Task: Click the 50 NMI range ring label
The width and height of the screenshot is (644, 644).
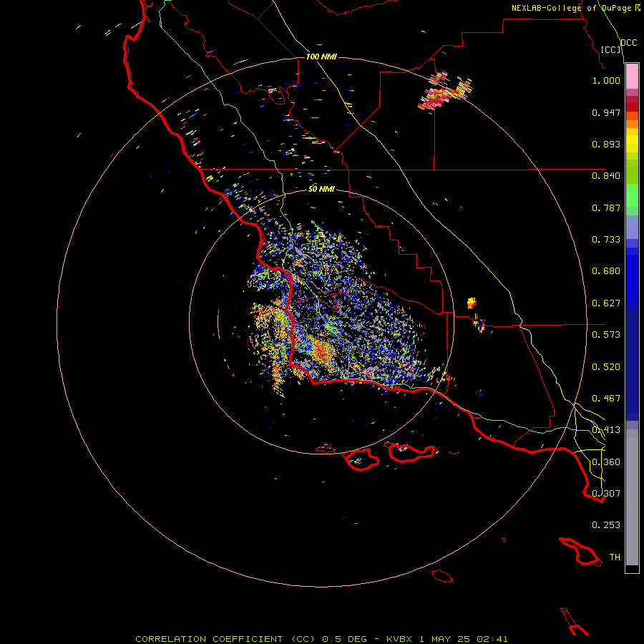Action: (x=321, y=189)
